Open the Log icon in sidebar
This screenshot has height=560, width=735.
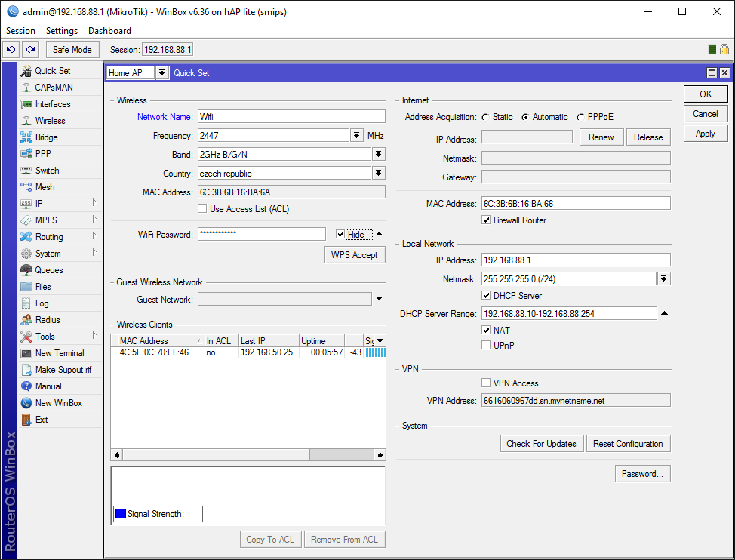pyautogui.click(x=26, y=303)
